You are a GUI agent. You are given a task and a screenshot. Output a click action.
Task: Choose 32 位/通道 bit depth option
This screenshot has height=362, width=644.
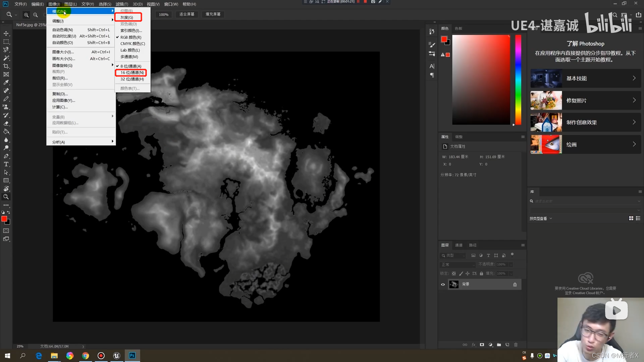click(x=132, y=79)
